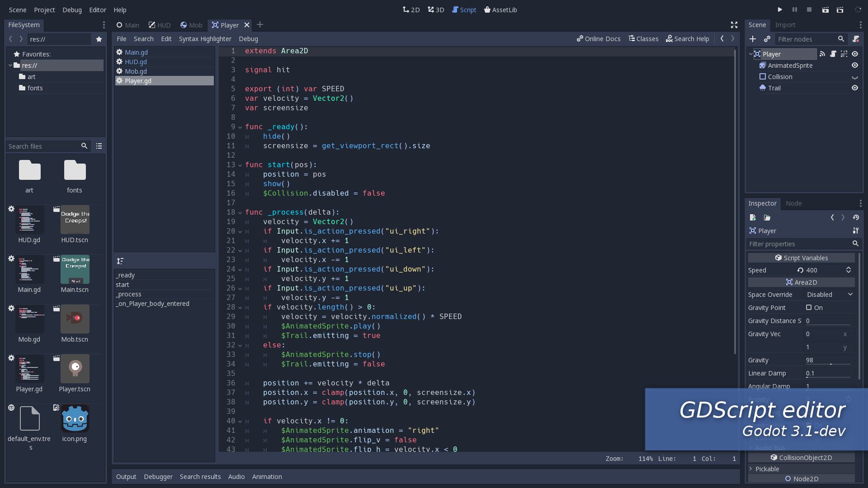The image size is (868, 488).
Task: Switch to the Node tab
Action: [x=793, y=203]
